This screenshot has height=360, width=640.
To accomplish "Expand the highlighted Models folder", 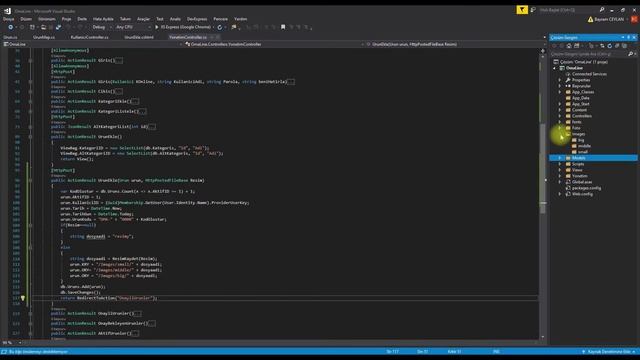I will [x=560, y=158].
